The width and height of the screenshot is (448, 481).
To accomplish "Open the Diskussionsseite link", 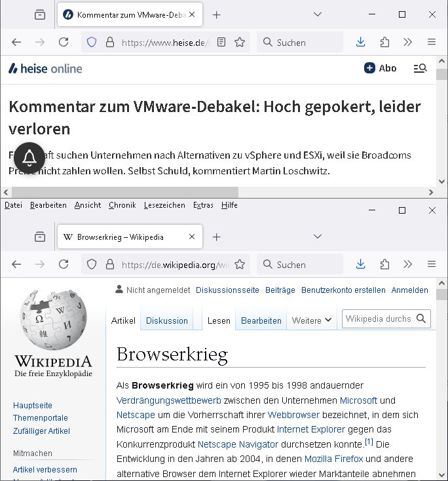I will point(227,290).
